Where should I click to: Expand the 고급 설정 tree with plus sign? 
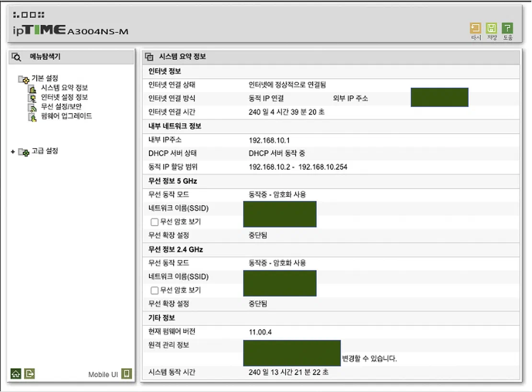pyautogui.click(x=13, y=151)
